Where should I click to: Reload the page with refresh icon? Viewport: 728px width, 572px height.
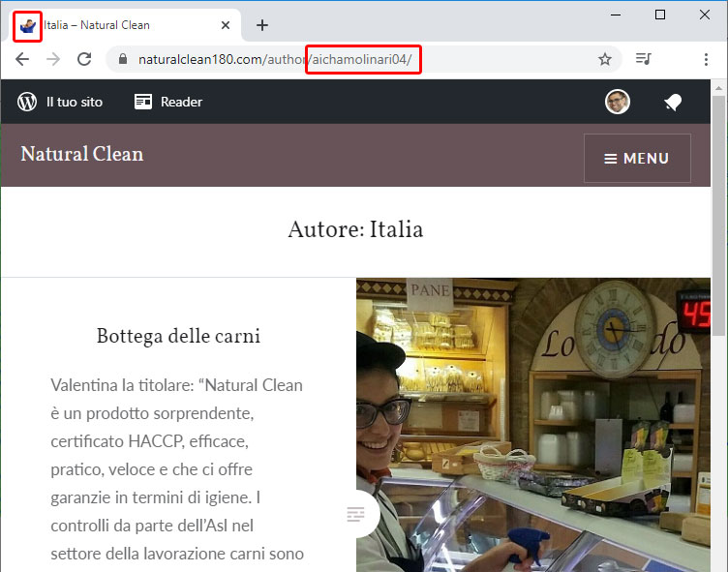tap(84, 59)
